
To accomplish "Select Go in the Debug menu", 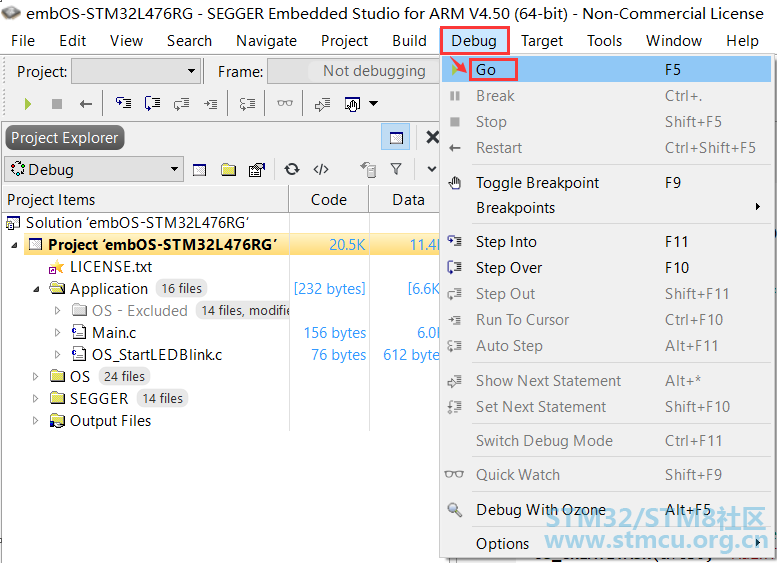I will coord(607,69).
